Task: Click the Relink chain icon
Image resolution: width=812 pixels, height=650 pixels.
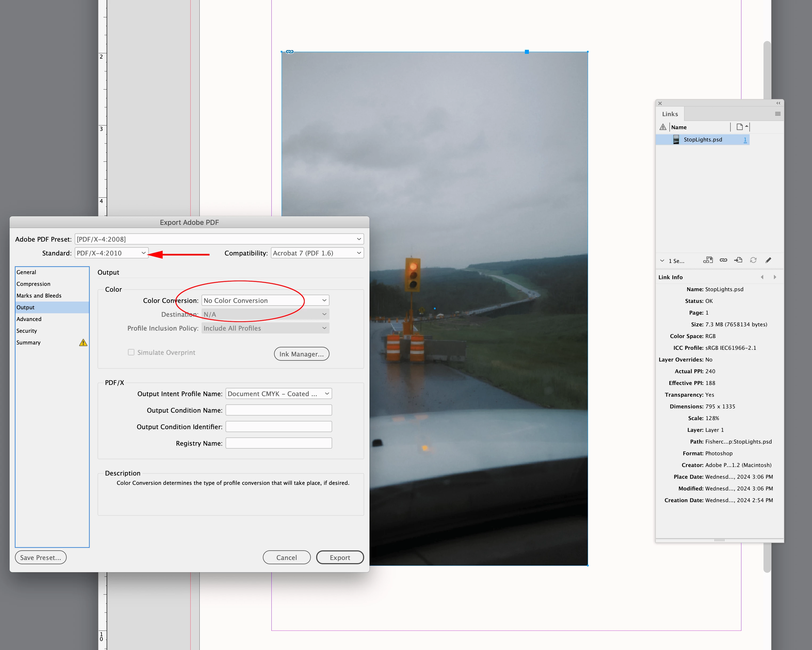Action: 723,260
